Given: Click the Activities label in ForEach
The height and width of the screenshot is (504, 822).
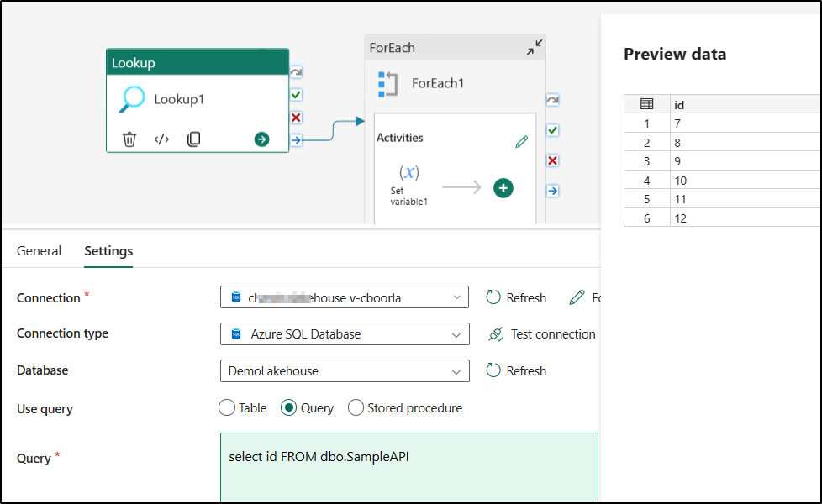Looking at the screenshot, I should [x=399, y=138].
